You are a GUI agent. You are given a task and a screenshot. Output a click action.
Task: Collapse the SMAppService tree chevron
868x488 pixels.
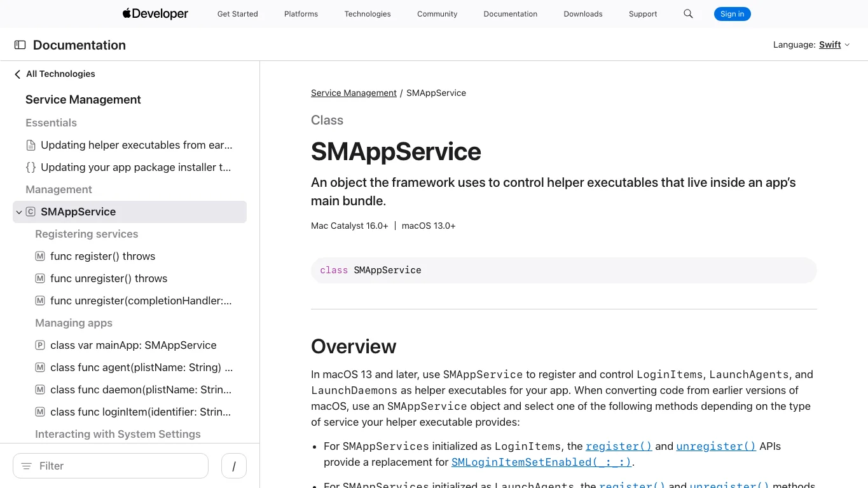tap(19, 212)
